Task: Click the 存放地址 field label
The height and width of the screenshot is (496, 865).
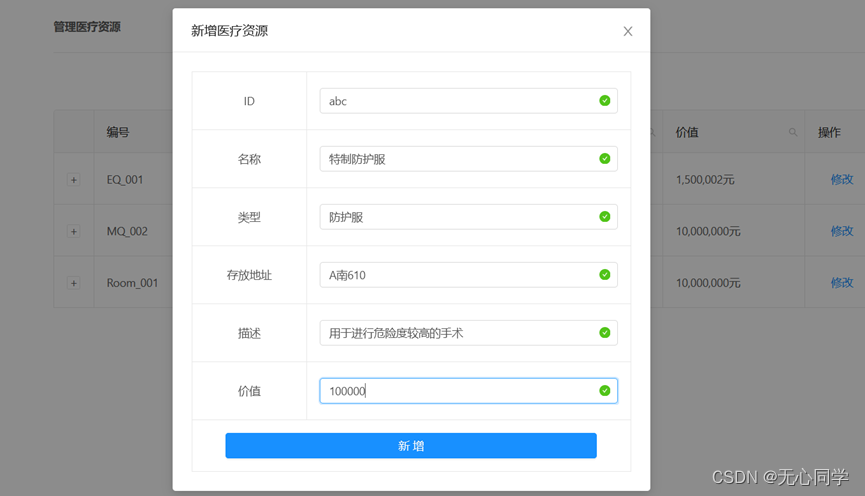Action: pyautogui.click(x=249, y=275)
